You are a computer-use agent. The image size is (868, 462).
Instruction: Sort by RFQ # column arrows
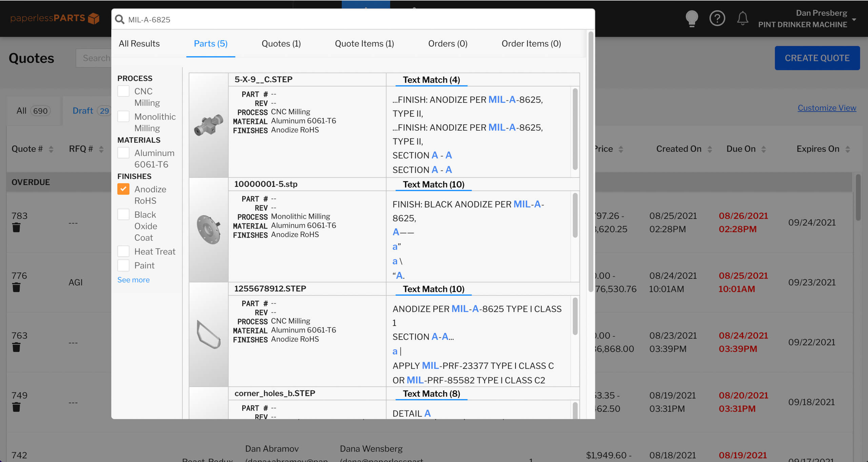(x=101, y=149)
